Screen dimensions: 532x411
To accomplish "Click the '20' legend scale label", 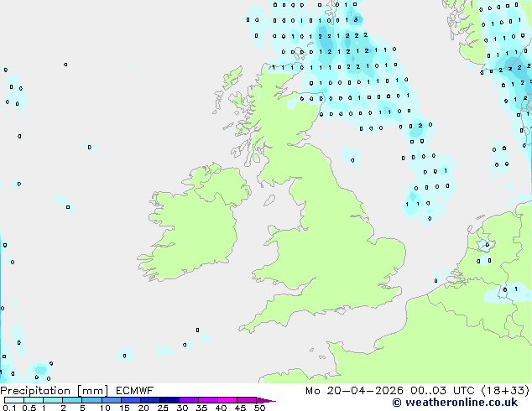I will (x=143, y=408).
